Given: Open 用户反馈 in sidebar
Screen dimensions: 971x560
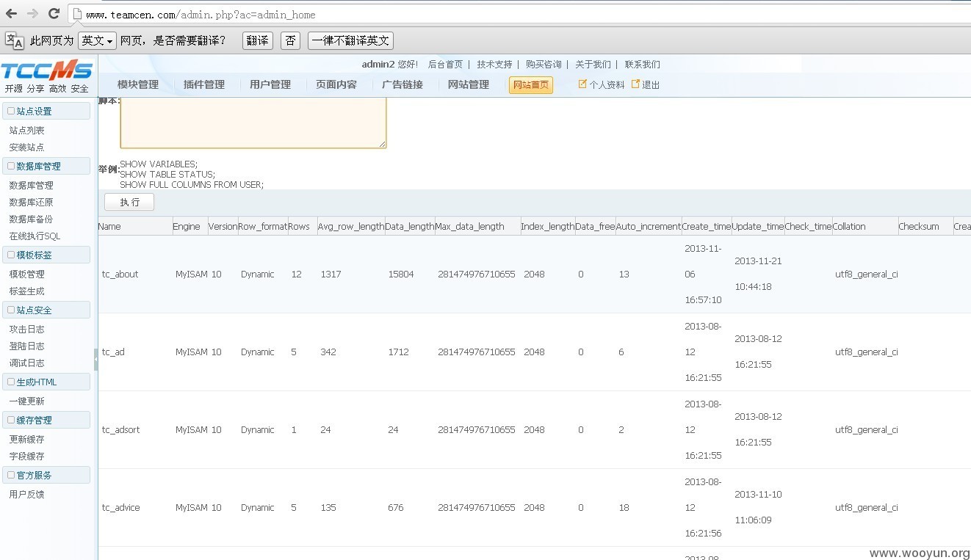Looking at the screenshot, I should [27, 495].
